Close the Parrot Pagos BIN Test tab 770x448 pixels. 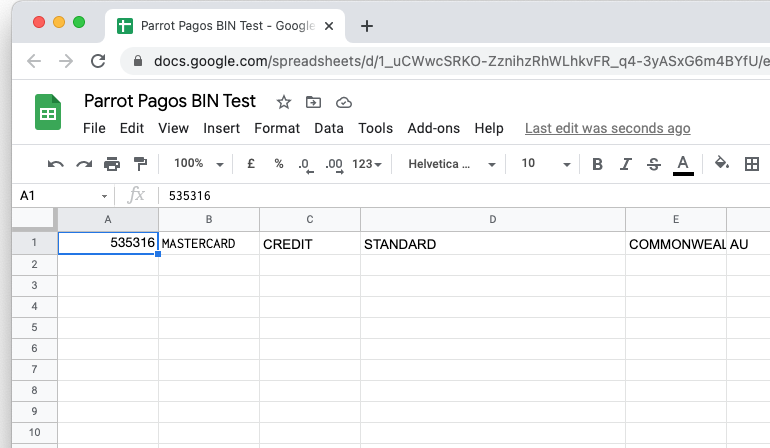[x=329, y=26]
